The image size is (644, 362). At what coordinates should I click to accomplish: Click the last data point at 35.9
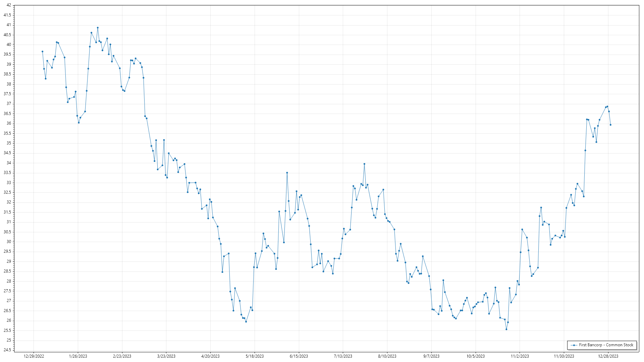[610, 125]
